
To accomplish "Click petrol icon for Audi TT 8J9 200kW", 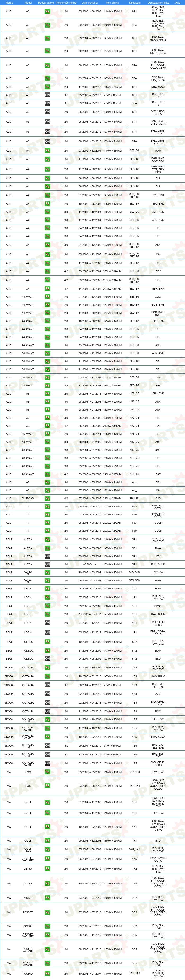I will tap(48, 531).
